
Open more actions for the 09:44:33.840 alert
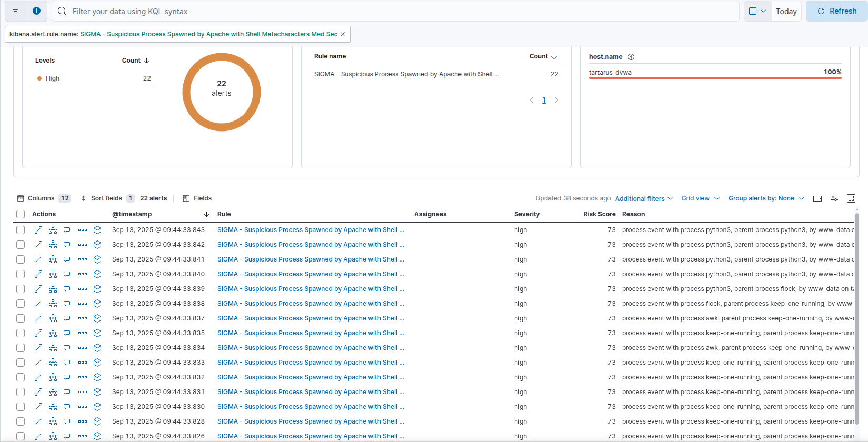[x=83, y=274]
